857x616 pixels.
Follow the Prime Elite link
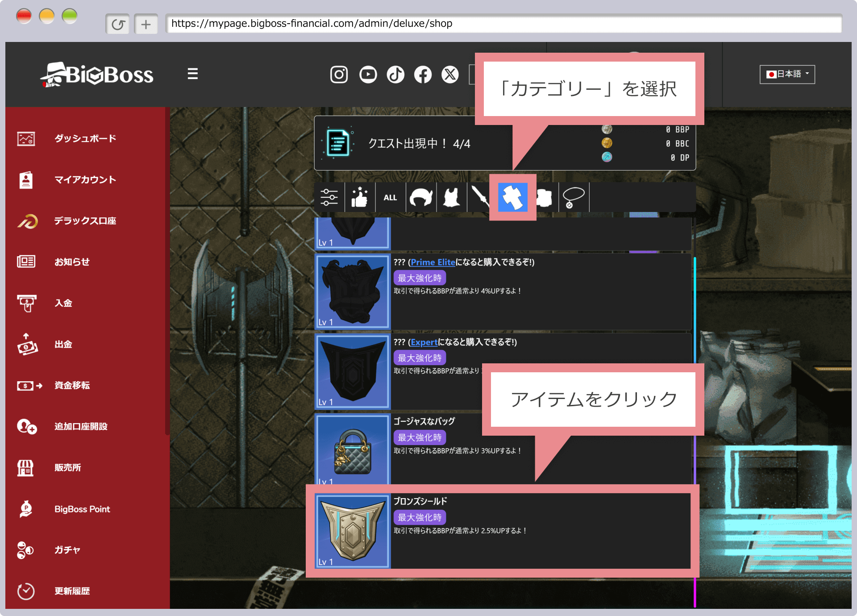tap(433, 262)
